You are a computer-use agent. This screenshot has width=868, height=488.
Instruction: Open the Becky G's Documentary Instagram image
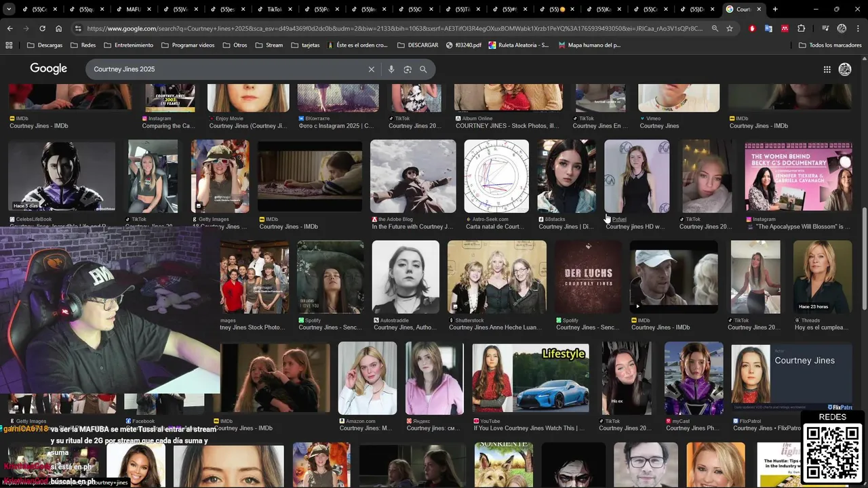click(798, 177)
